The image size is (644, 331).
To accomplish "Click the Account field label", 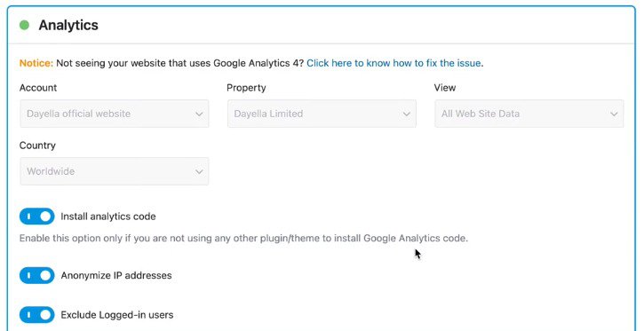I will click(38, 88).
